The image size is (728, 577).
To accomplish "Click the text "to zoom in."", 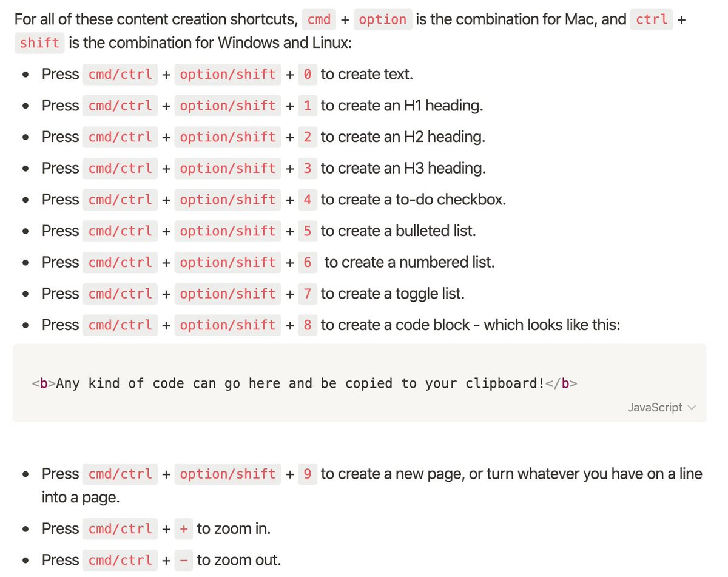I will (x=234, y=529).
